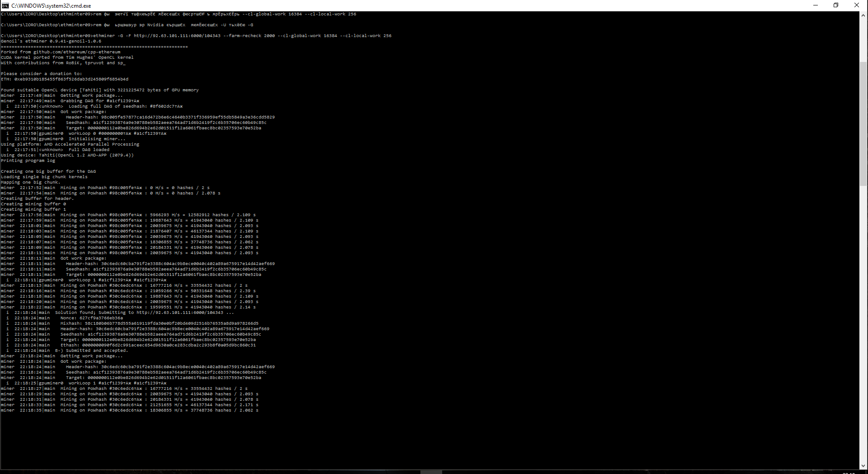
Task: Click the Nonce value line
Action: (91, 318)
